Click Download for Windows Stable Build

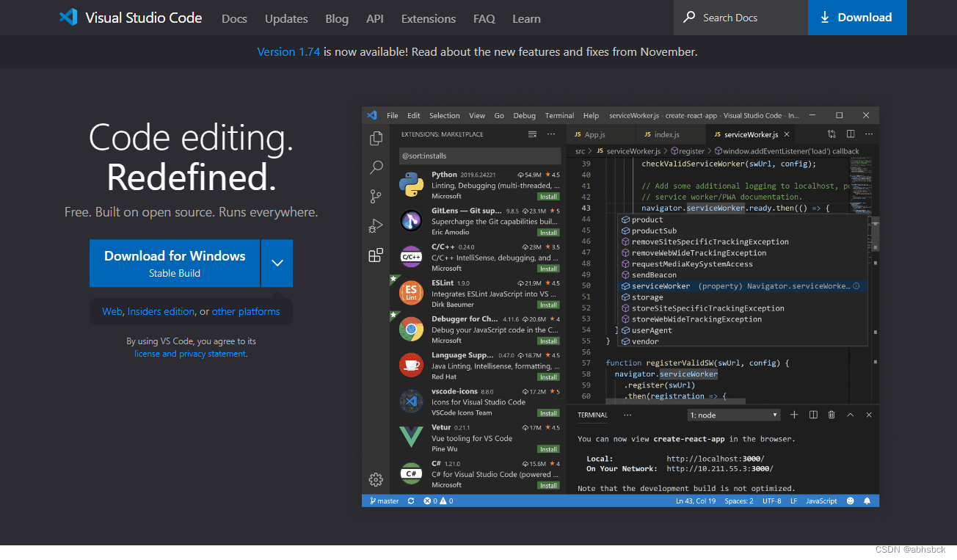click(175, 263)
